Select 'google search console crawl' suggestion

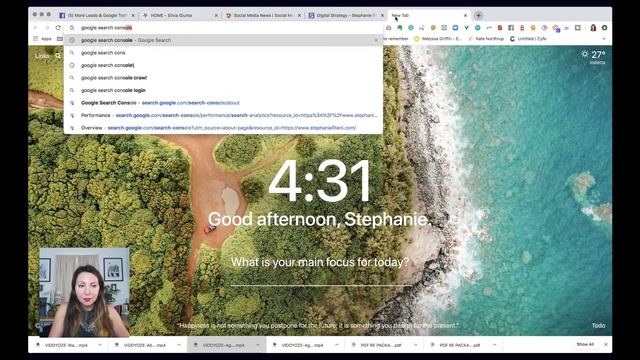[223, 78]
